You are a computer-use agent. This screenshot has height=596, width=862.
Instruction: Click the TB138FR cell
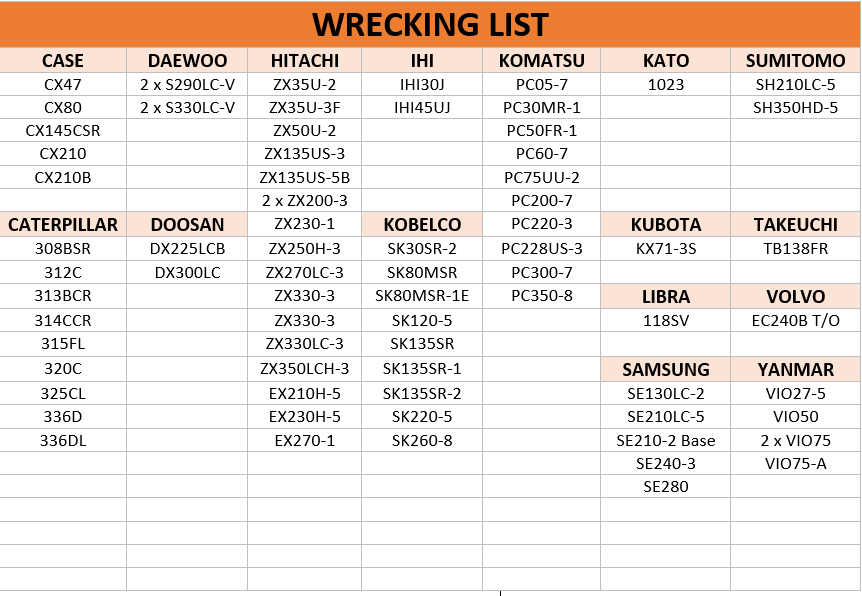(795, 249)
